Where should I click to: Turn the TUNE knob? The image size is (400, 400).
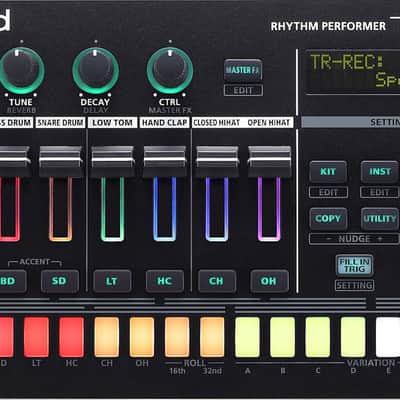coord(21,71)
